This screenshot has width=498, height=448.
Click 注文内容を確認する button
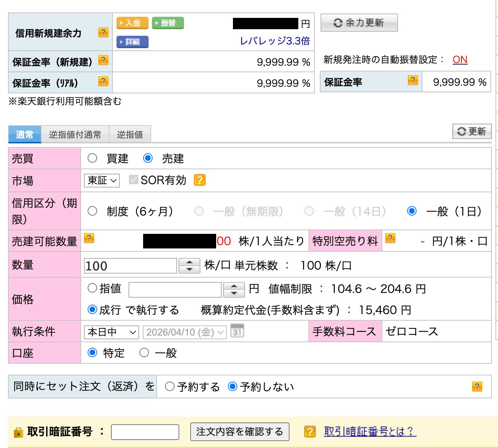click(240, 432)
